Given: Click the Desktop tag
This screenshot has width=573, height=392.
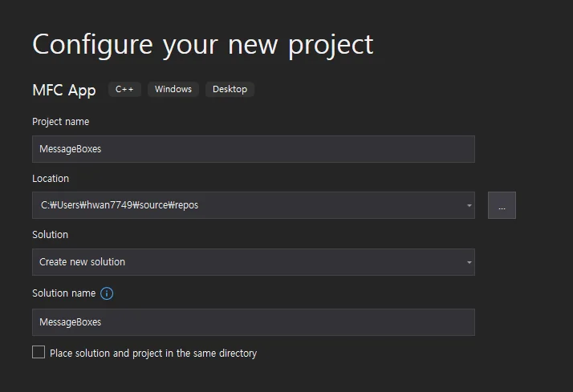Looking at the screenshot, I should [x=230, y=90].
